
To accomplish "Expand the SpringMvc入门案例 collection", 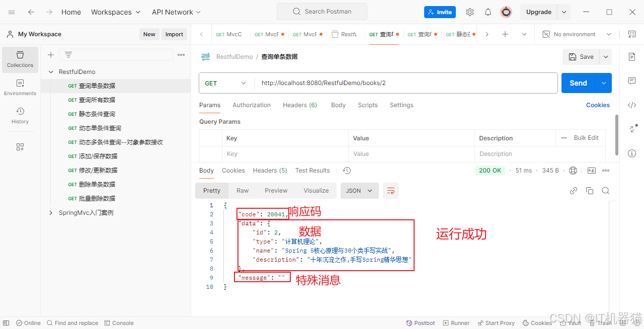I will pos(51,213).
